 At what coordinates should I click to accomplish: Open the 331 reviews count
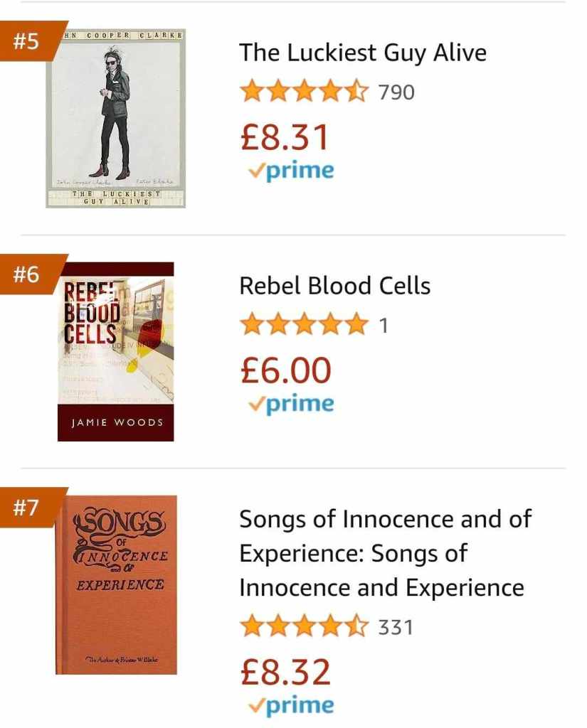point(396,627)
